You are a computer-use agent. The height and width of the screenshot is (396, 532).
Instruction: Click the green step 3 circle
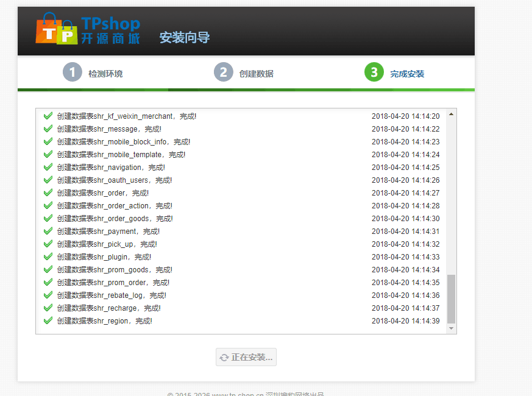click(x=374, y=72)
